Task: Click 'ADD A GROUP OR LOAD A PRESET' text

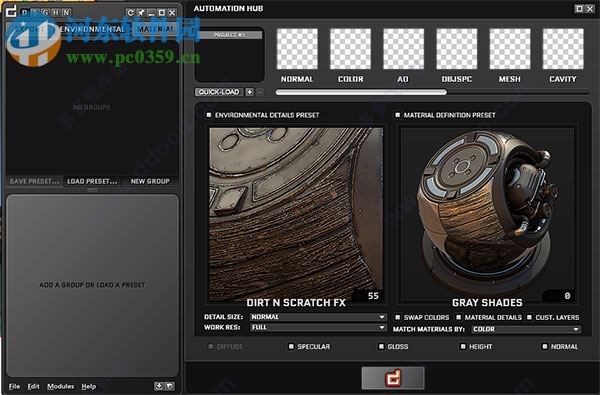Action: click(92, 285)
